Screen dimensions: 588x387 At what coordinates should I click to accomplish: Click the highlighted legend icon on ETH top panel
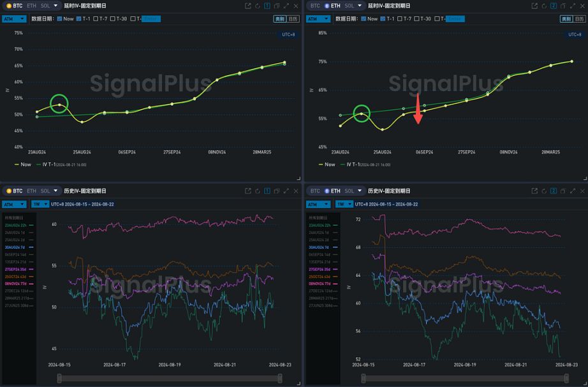pos(553,5)
